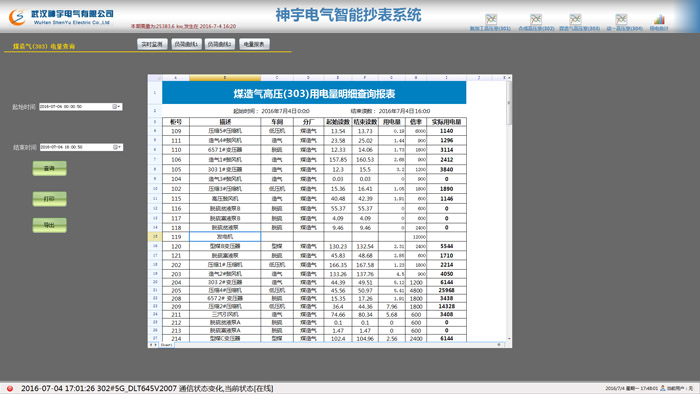Open the 起始时间 date picker dropdown

117,107
